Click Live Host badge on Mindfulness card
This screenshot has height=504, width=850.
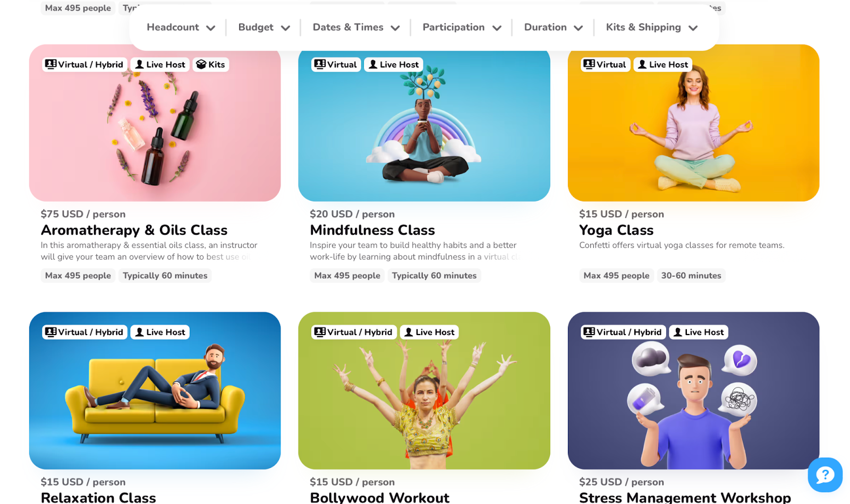tap(394, 64)
